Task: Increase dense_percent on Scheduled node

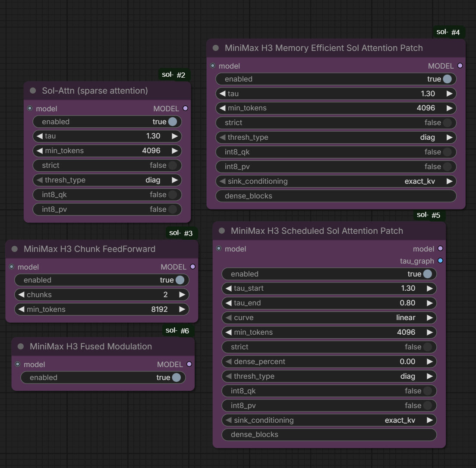Action: pyautogui.click(x=430, y=361)
